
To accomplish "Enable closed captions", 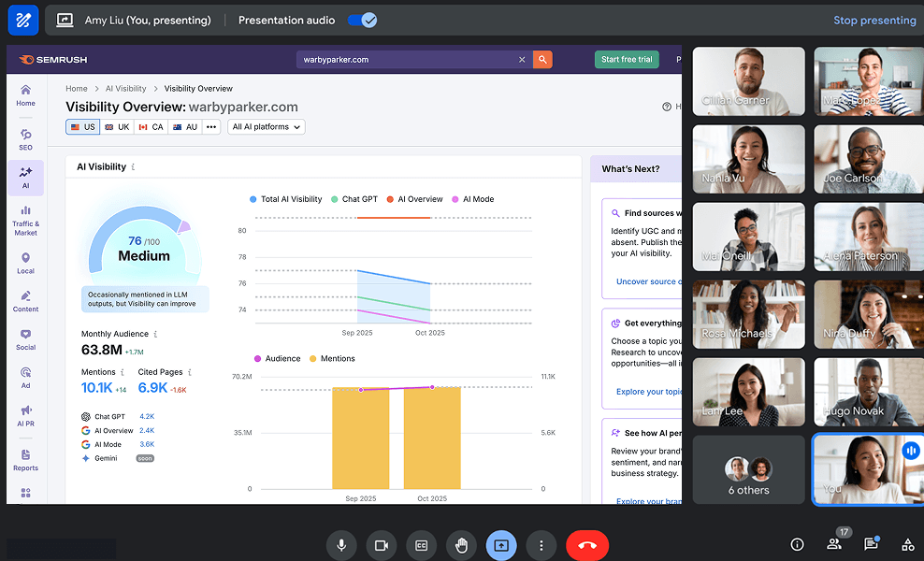I will (x=421, y=544).
